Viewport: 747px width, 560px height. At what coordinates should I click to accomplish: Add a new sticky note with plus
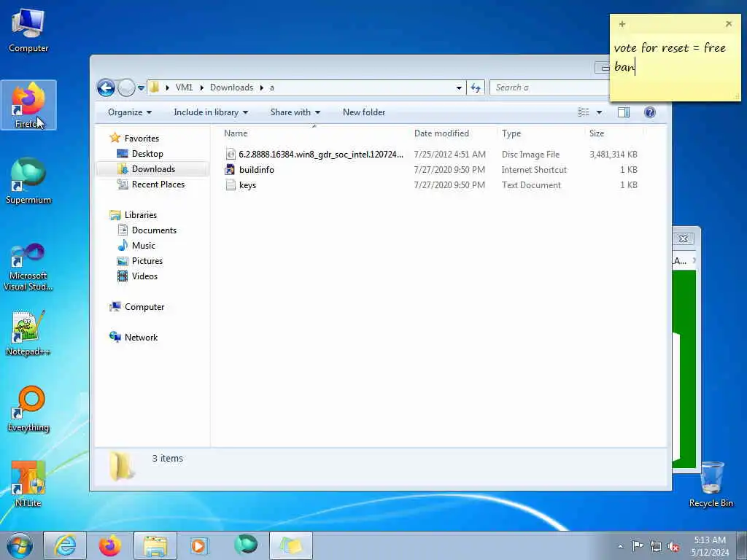622,24
